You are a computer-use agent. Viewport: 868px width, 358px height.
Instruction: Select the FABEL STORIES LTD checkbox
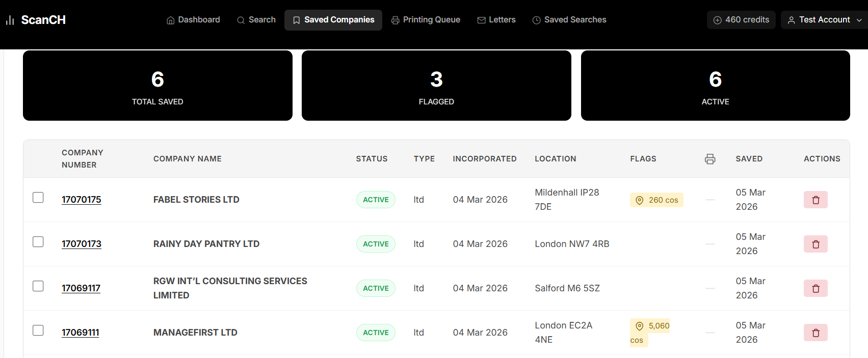38,197
